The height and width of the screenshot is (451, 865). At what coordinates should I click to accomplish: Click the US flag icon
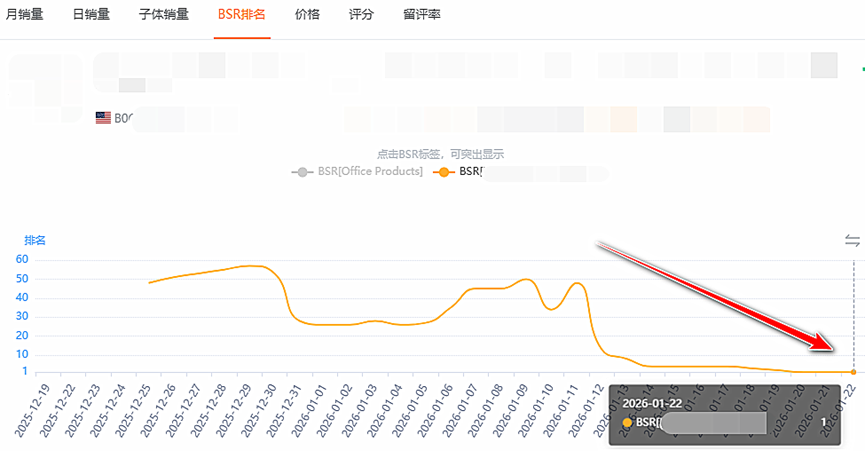click(103, 118)
